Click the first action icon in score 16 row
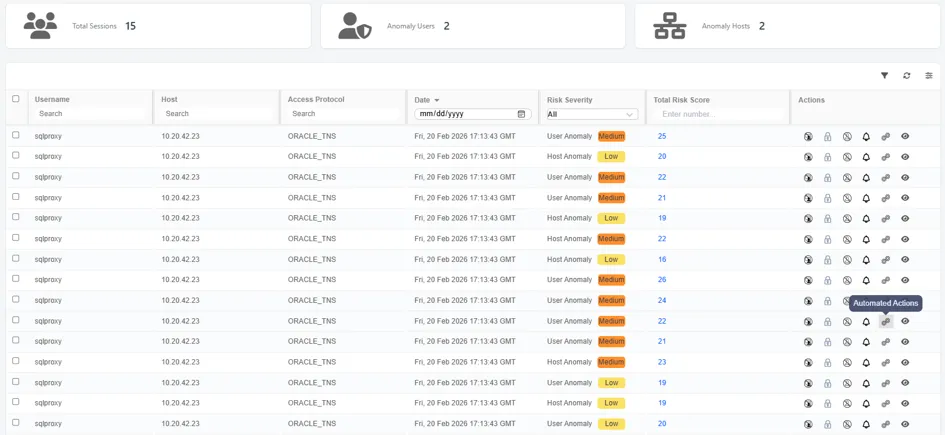 coord(808,260)
